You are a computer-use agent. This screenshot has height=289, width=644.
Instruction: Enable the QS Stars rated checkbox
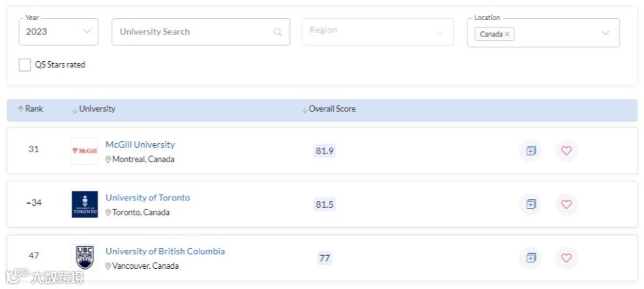click(x=25, y=65)
